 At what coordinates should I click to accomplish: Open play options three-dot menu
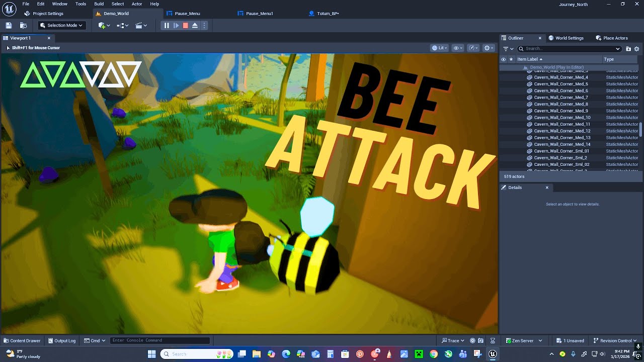click(204, 25)
